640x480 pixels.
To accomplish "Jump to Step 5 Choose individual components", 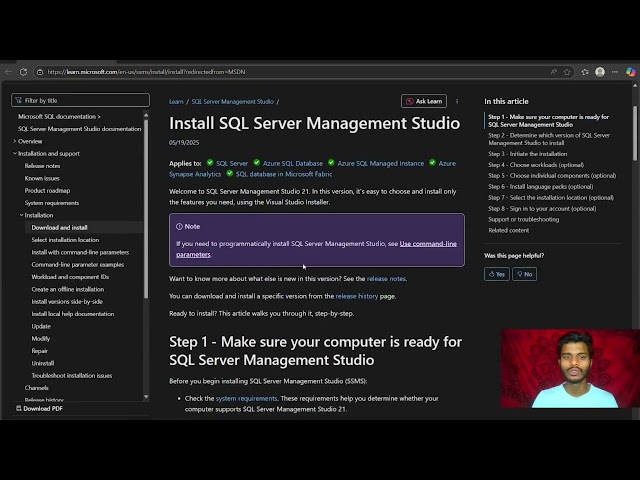I will (552, 176).
